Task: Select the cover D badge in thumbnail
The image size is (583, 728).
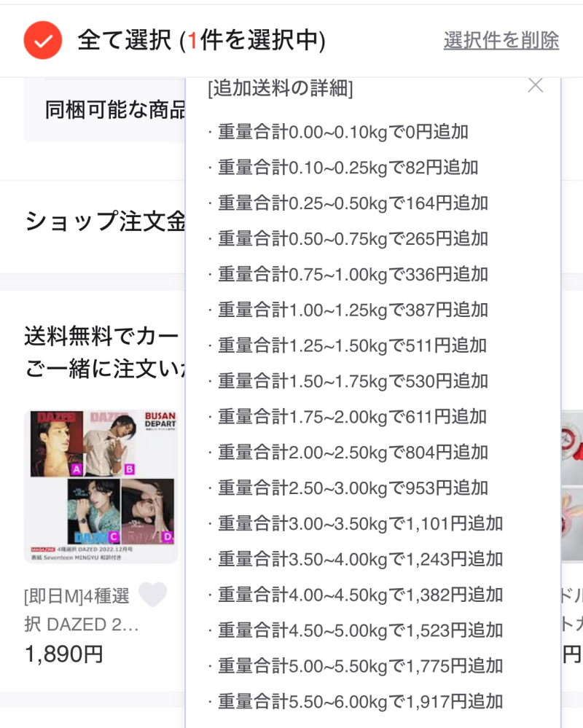Action: (x=168, y=537)
